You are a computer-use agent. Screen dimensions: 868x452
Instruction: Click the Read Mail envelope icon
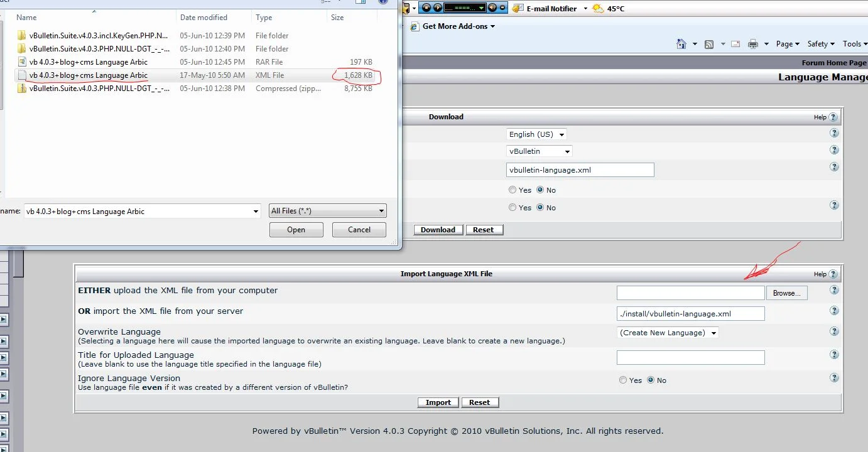point(735,44)
